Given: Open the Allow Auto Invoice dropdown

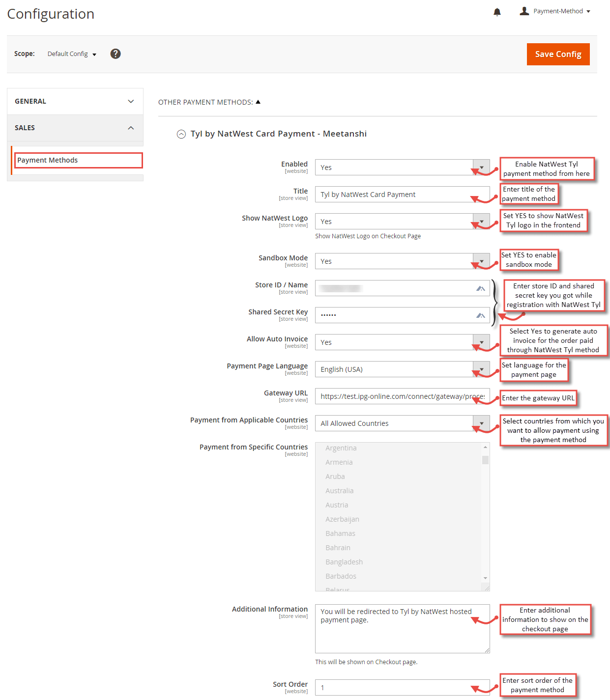Looking at the screenshot, I should tap(402, 342).
